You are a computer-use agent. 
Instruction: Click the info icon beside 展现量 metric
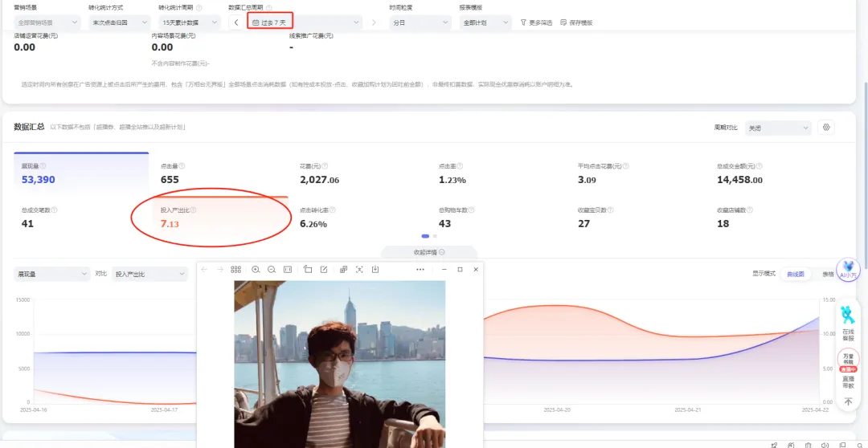pos(43,166)
